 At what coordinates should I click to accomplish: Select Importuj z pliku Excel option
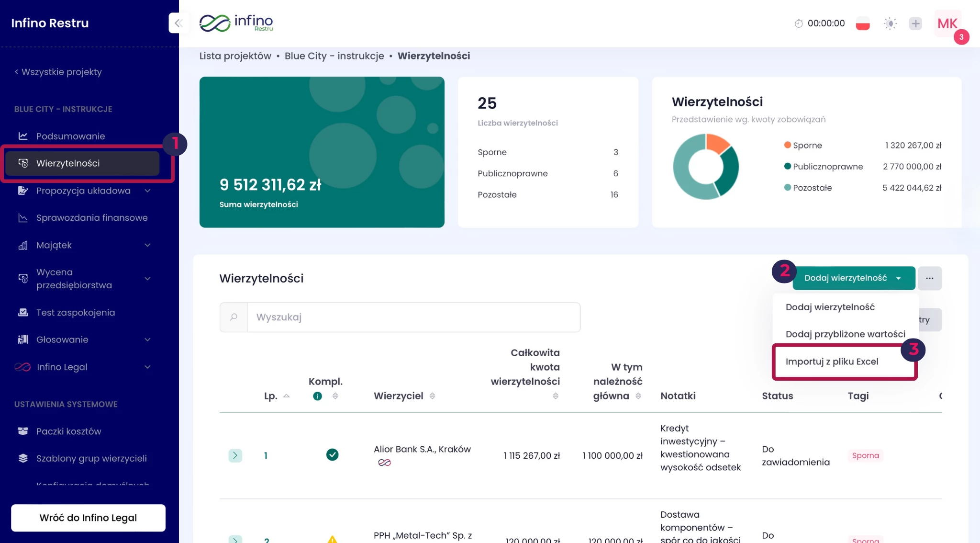(832, 362)
